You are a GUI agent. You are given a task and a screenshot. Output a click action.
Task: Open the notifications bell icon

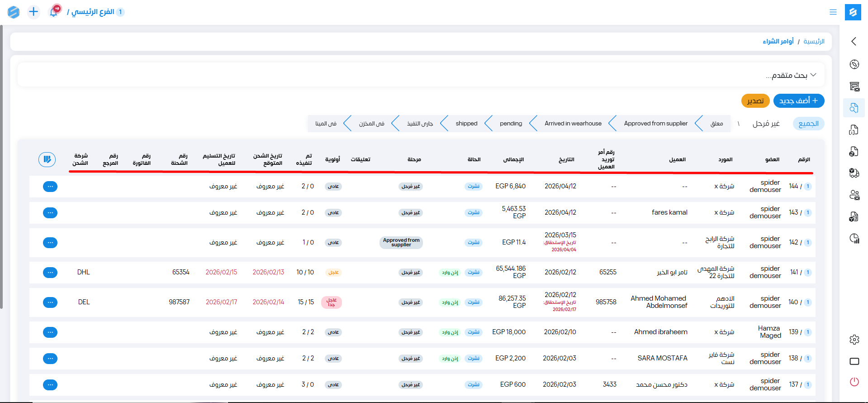pyautogui.click(x=53, y=12)
